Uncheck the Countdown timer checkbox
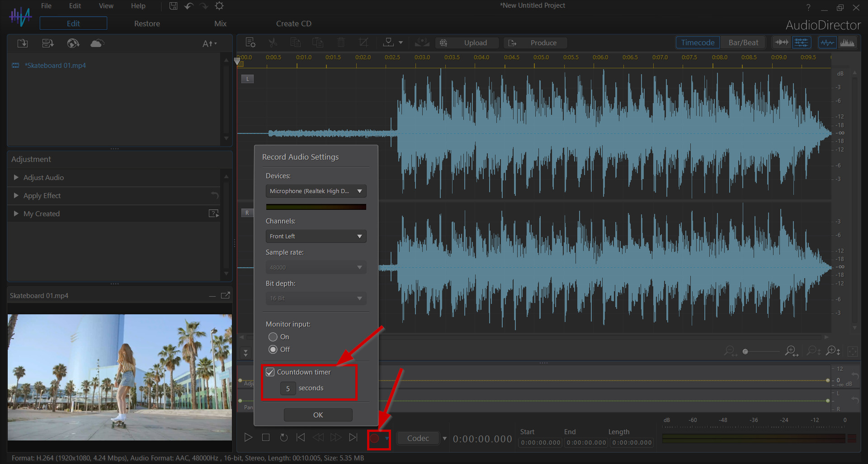The width and height of the screenshot is (868, 464). tap(270, 372)
